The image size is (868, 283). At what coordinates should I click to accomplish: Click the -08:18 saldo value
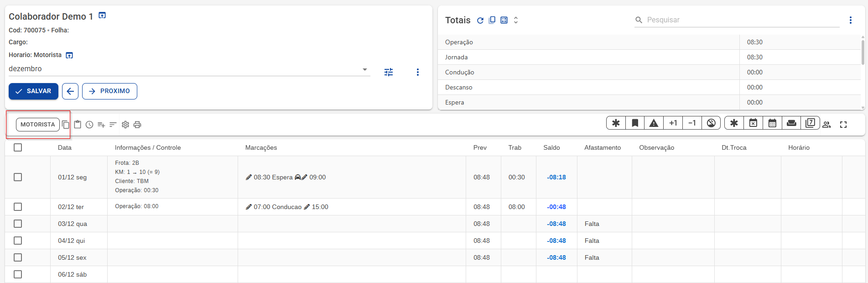pos(556,177)
